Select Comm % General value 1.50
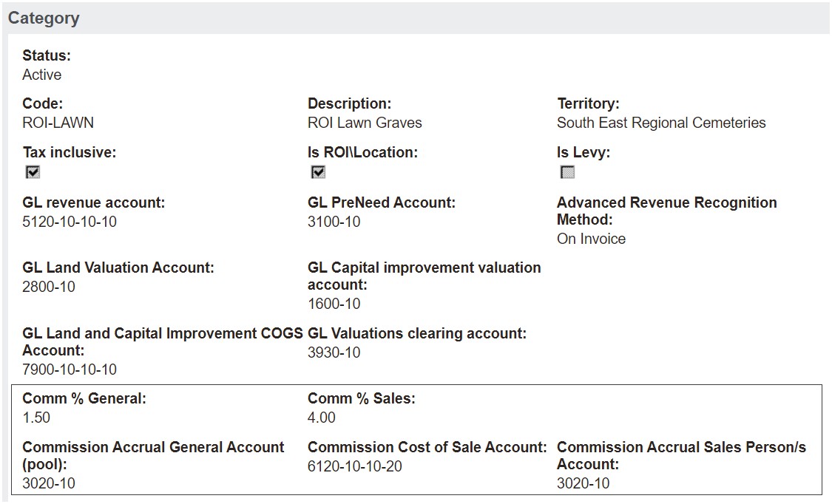Image resolution: width=832 pixels, height=504 pixels. click(x=36, y=418)
